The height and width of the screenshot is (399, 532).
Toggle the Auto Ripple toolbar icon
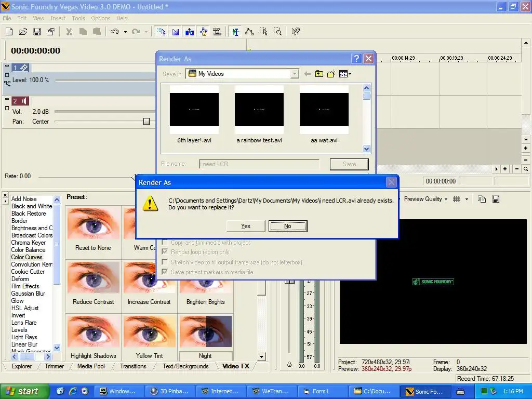coord(190,32)
